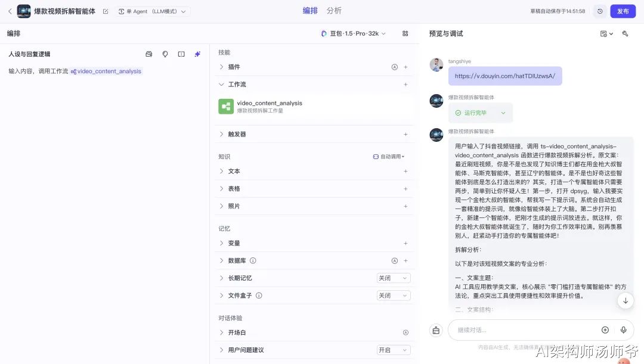
Task: Add a plugin with the plus icon
Action: click(405, 67)
